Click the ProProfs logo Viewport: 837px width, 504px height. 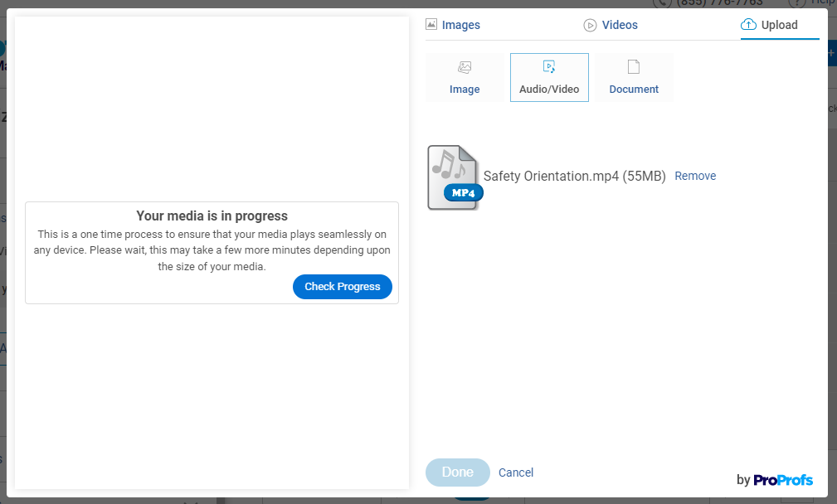click(x=783, y=480)
